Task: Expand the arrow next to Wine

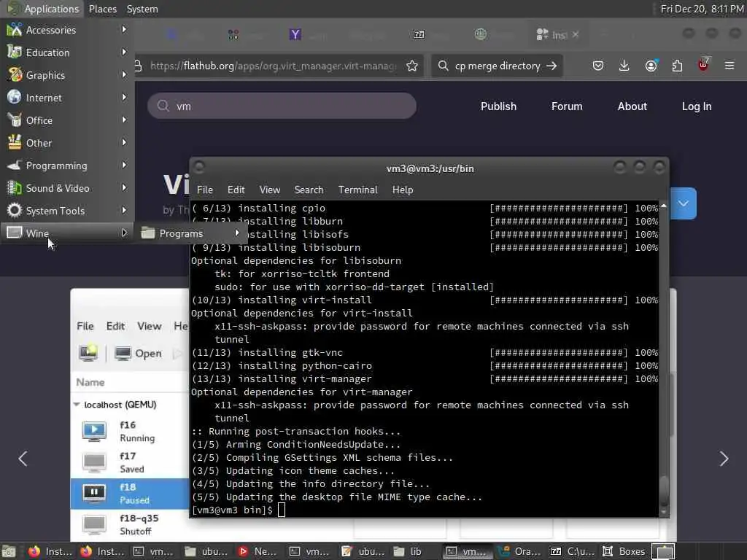Action: tap(124, 233)
